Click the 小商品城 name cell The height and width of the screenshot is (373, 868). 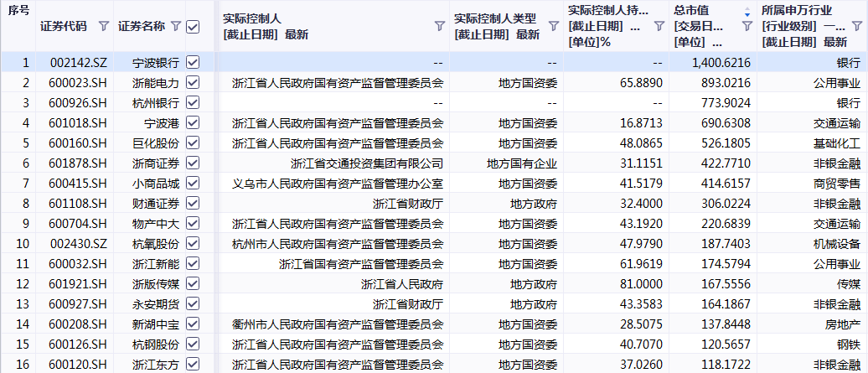coord(156,184)
